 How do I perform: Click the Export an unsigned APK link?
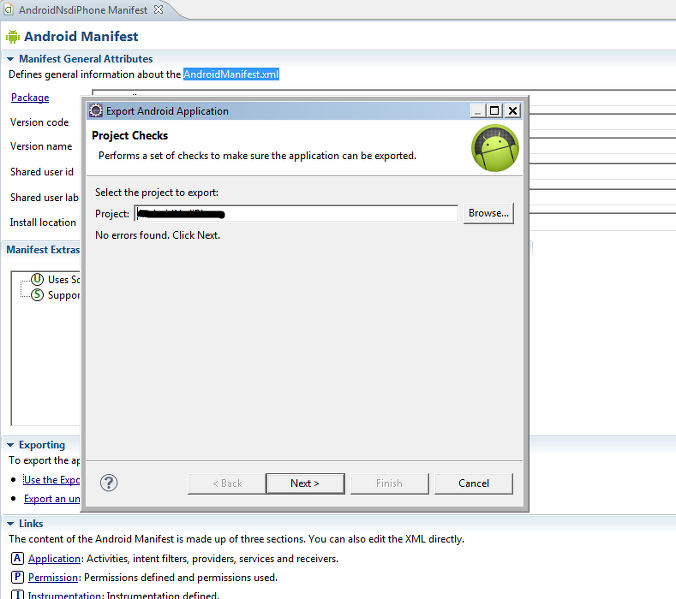(x=52, y=499)
